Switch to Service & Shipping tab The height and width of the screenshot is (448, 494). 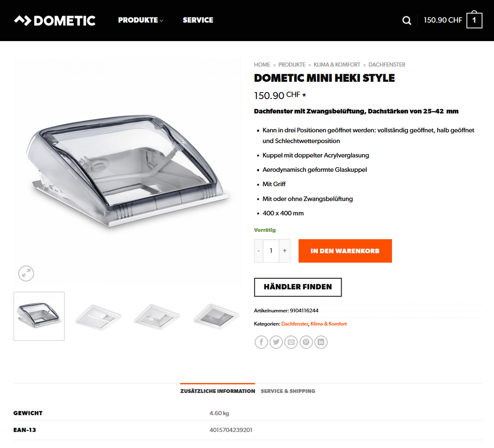(x=288, y=391)
